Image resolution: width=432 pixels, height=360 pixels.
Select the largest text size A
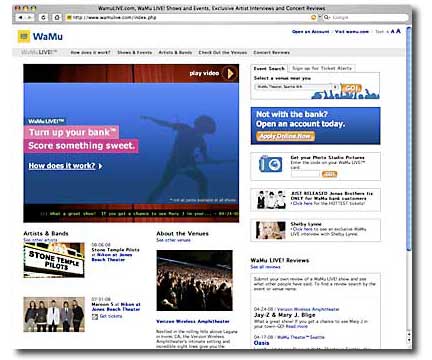click(398, 31)
